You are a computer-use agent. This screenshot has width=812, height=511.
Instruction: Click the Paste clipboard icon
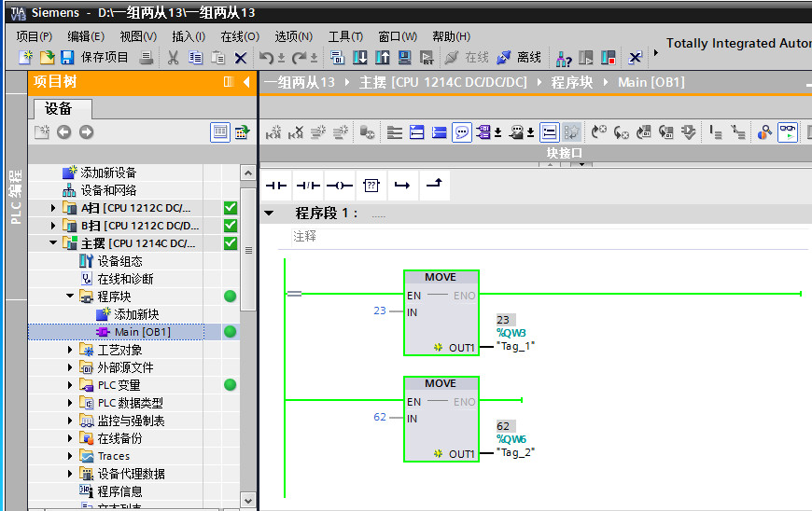point(218,57)
